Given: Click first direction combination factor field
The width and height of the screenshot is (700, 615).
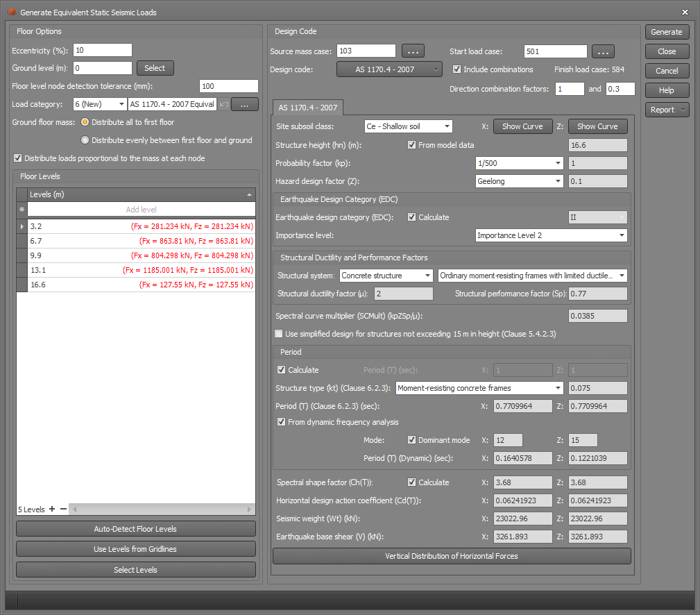Looking at the screenshot, I should 570,89.
